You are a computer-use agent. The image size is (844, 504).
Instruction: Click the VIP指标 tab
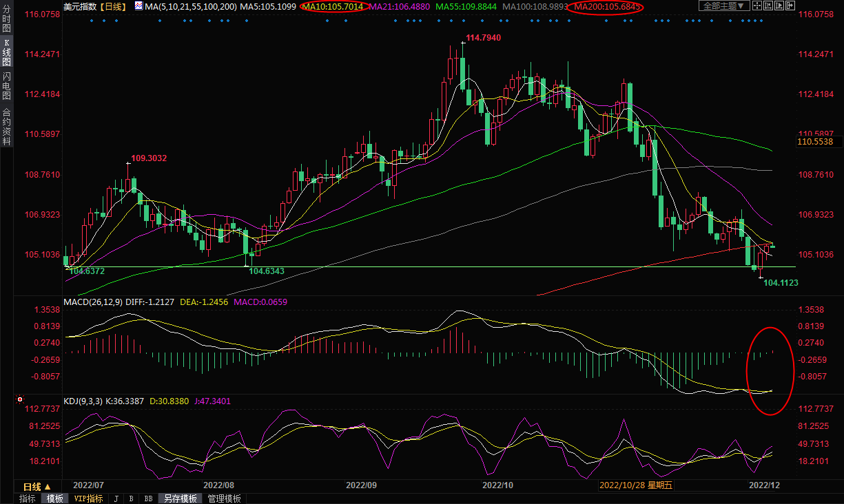(x=88, y=498)
